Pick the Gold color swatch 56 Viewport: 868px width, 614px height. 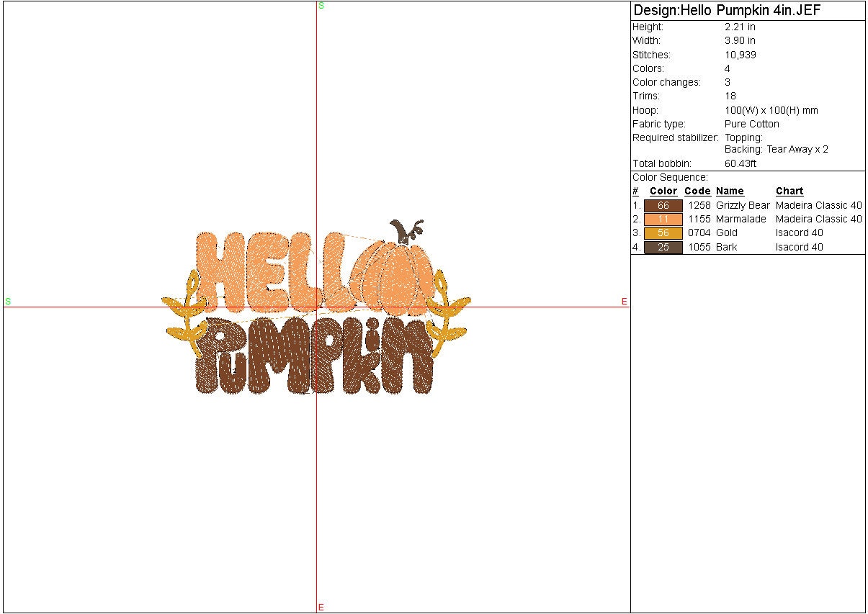pyautogui.click(x=663, y=233)
